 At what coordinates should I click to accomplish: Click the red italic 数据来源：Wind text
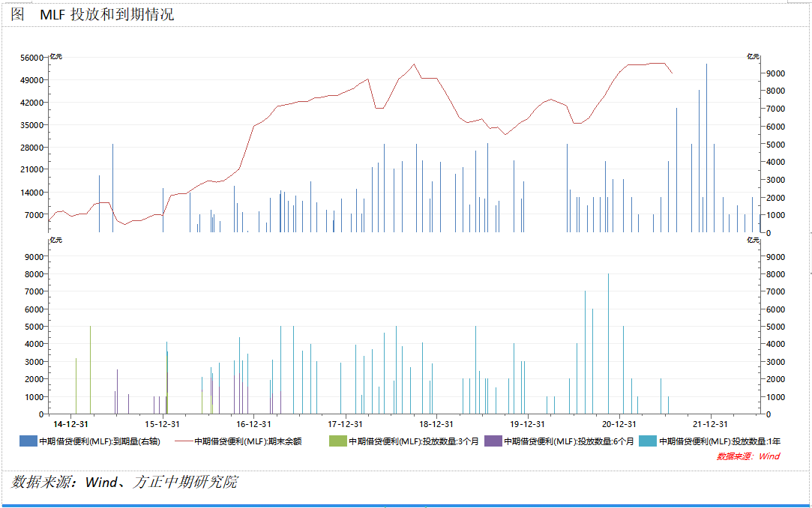(x=748, y=456)
